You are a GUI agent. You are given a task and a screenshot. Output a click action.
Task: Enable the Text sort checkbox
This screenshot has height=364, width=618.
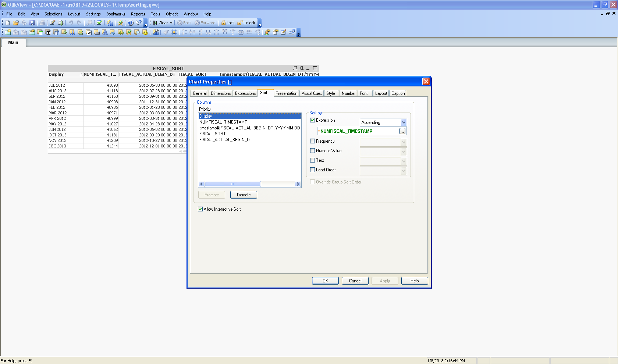pos(313,160)
